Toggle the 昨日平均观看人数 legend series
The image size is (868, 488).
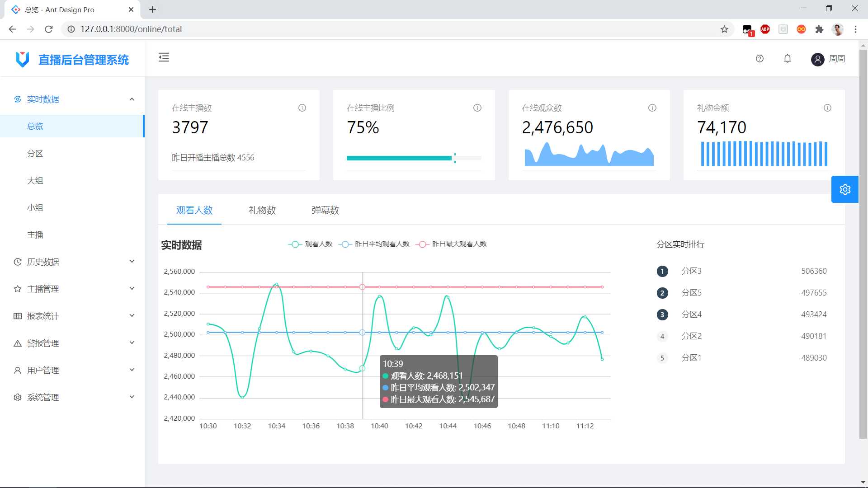pyautogui.click(x=374, y=244)
